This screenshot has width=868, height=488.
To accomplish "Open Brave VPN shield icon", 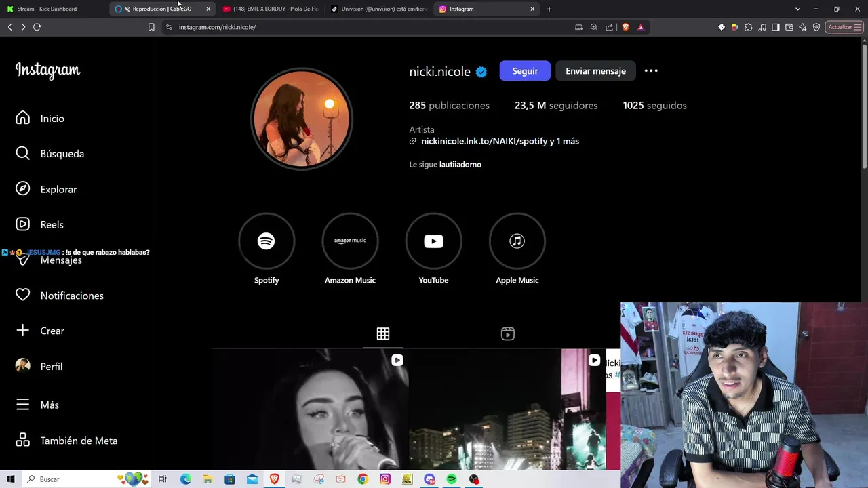I will tap(816, 27).
